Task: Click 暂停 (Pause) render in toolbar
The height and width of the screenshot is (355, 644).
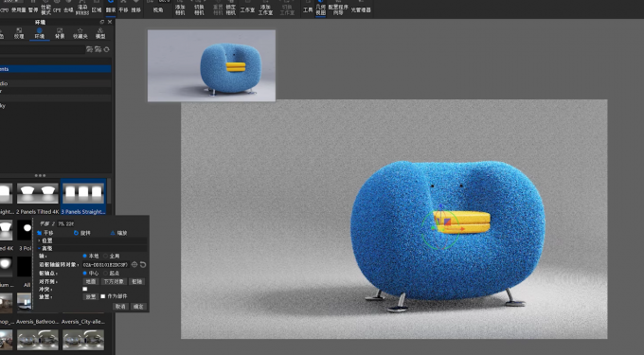Action: coord(33,7)
